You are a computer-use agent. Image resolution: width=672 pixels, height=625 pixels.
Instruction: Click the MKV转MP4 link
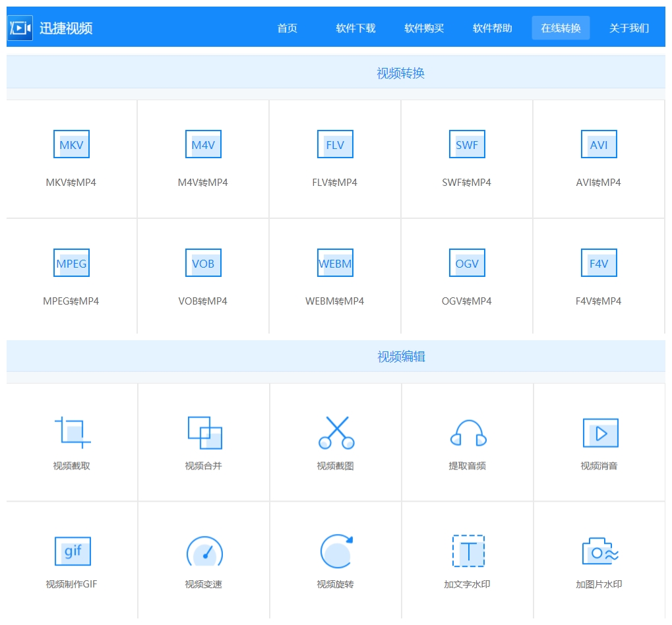tap(71, 183)
